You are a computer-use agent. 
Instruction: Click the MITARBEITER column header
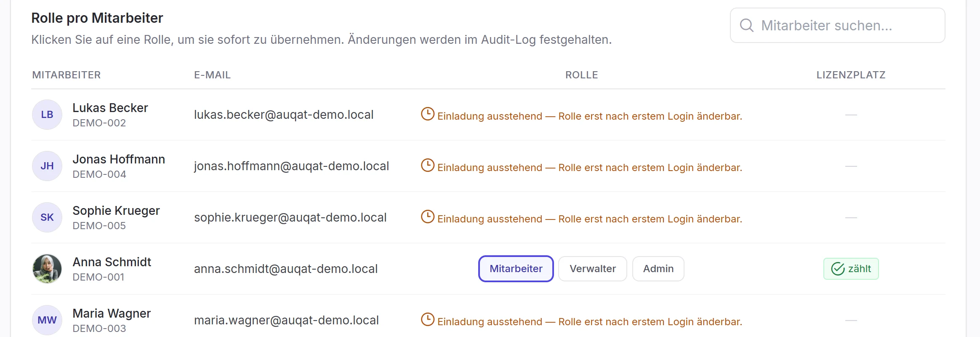pyautogui.click(x=67, y=75)
